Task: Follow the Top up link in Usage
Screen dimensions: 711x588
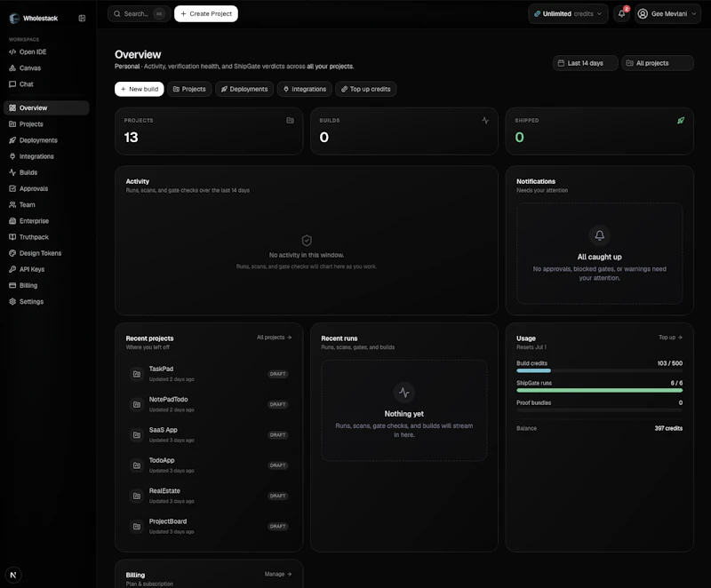Action: tap(670, 338)
